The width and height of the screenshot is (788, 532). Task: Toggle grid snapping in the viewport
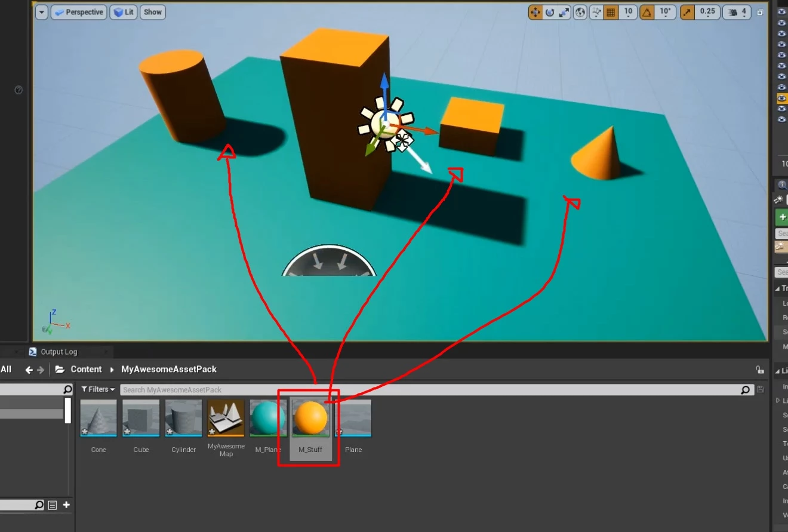(x=611, y=12)
